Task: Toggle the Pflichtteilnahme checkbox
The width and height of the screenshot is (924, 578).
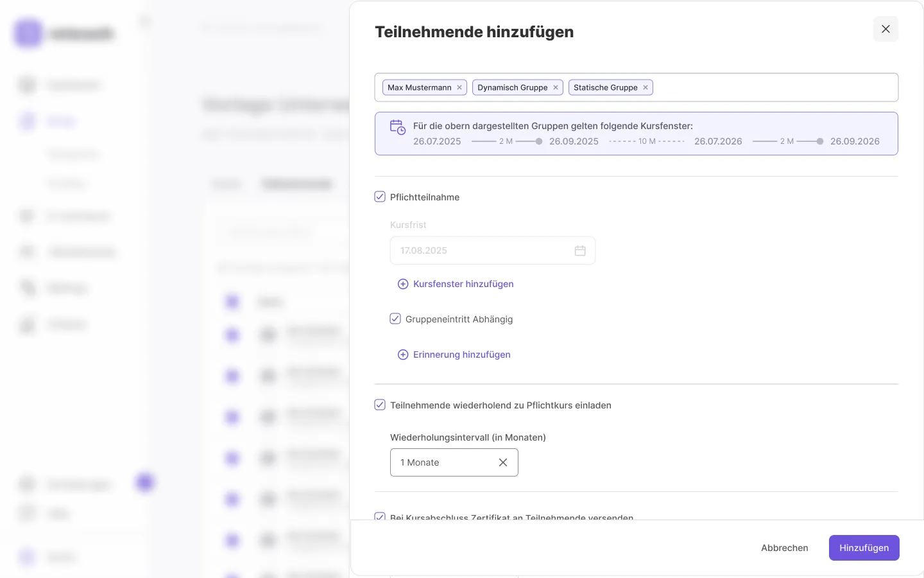Action: click(x=380, y=197)
